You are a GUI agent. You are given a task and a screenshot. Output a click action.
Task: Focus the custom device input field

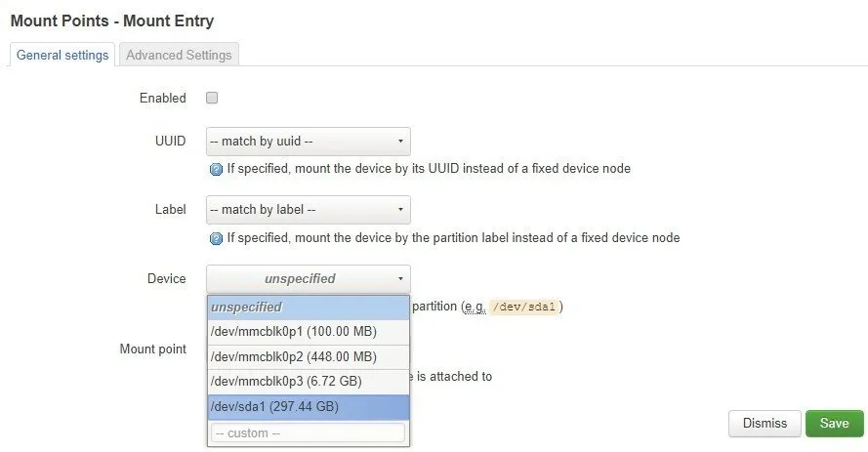point(308,432)
